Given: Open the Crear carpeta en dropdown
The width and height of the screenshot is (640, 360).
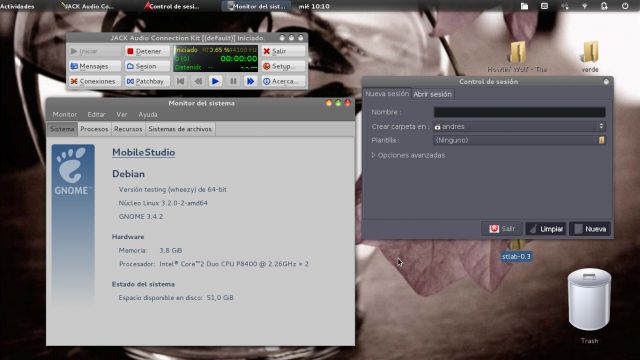Looking at the screenshot, I should [x=519, y=127].
